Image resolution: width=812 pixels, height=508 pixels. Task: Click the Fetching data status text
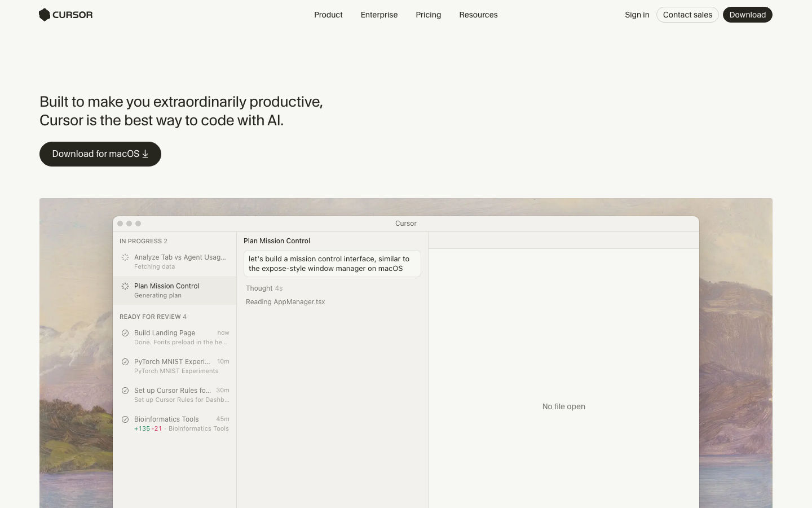pos(155,267)
